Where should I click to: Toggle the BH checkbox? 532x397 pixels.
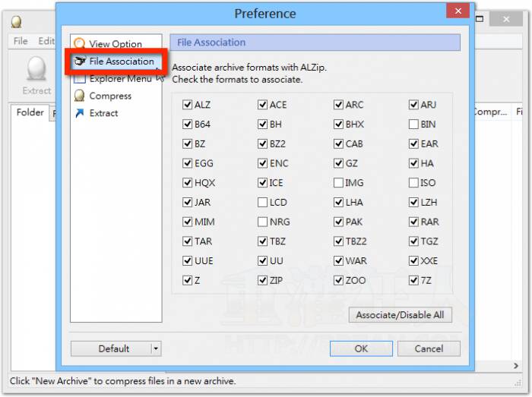point(262,124)
